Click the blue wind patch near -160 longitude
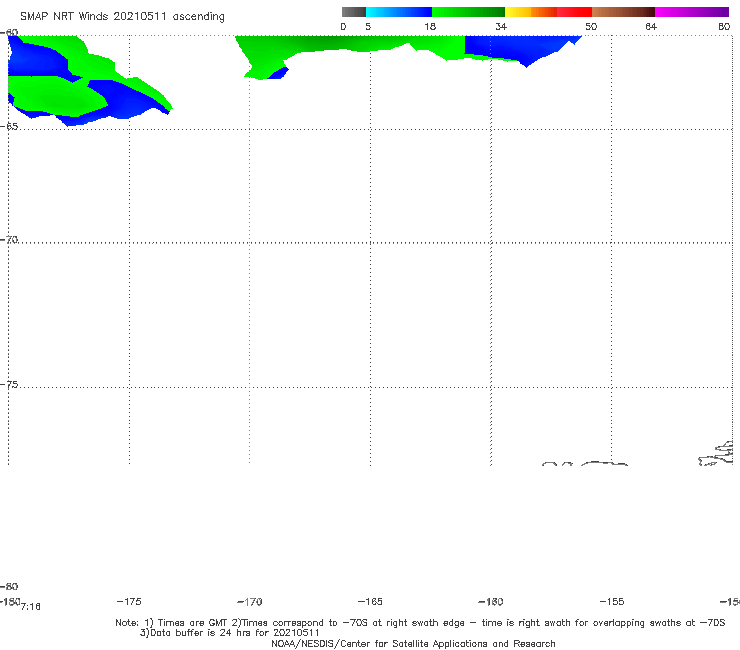This screenshot has width=740, height=650. [x=519, y=48]
